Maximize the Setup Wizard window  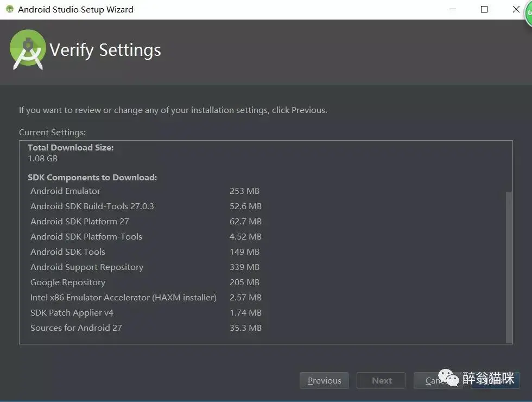(484, 9)
